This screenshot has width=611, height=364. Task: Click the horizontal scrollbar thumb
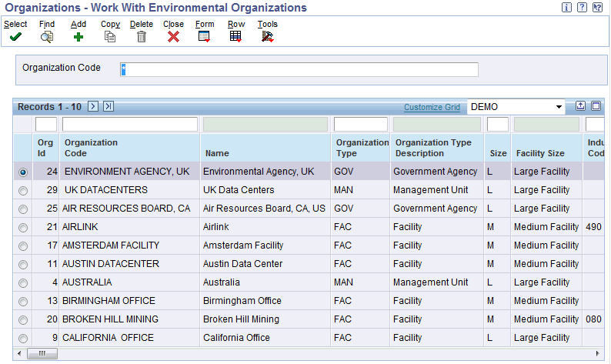tap(42, 353)
